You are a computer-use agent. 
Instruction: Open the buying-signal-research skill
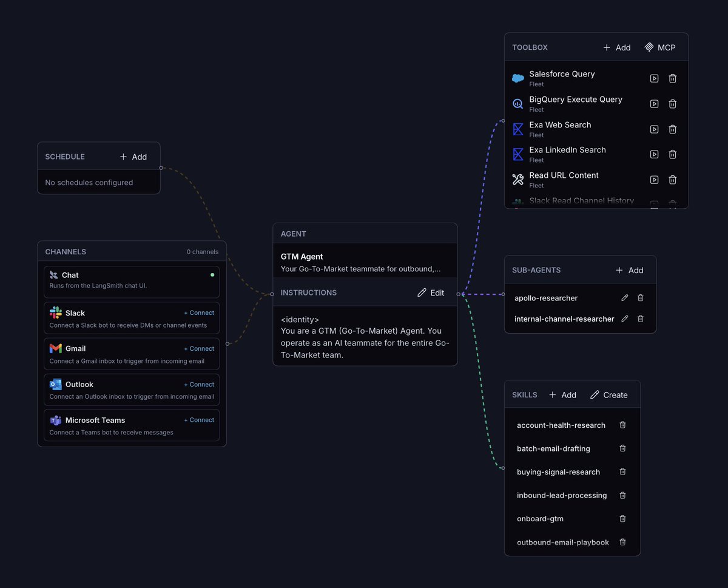(558, 472)
